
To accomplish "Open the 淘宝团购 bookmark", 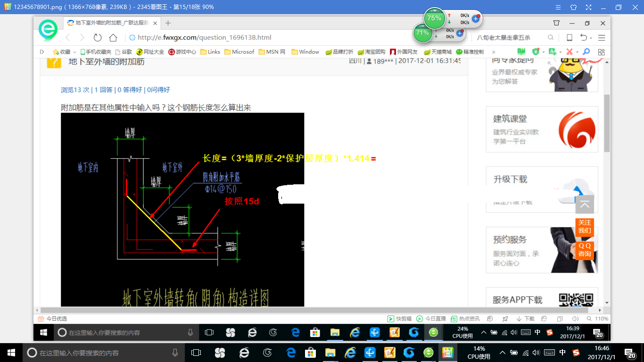I will click(x=372, y=52).
